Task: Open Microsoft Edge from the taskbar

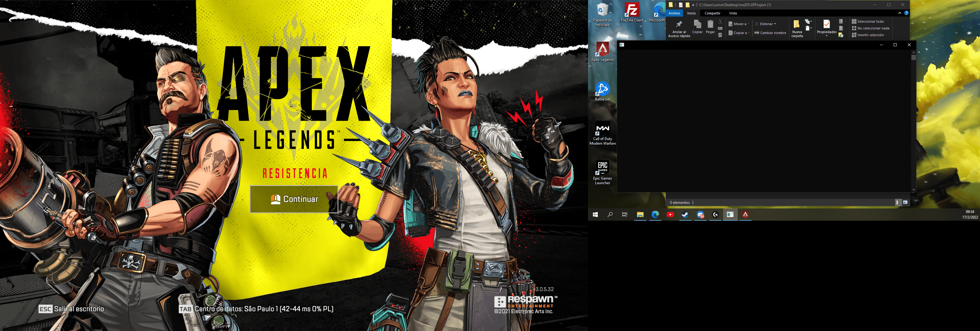Action: [655, 215]
